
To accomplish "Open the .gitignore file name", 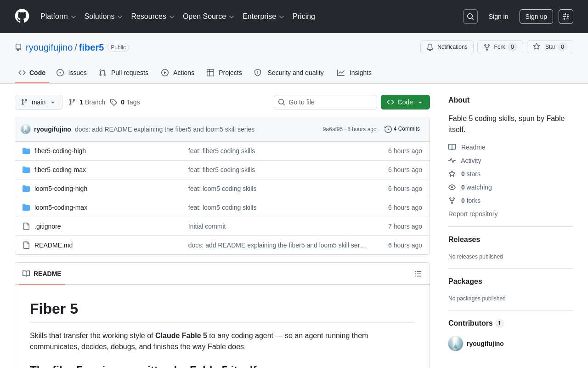I will tap(48, 226).
